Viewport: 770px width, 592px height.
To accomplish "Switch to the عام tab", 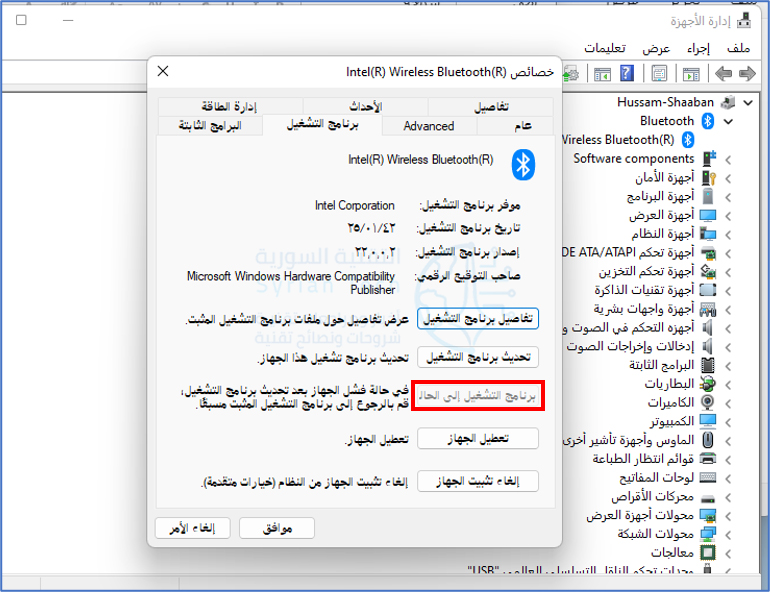I will tap(515, 126).
